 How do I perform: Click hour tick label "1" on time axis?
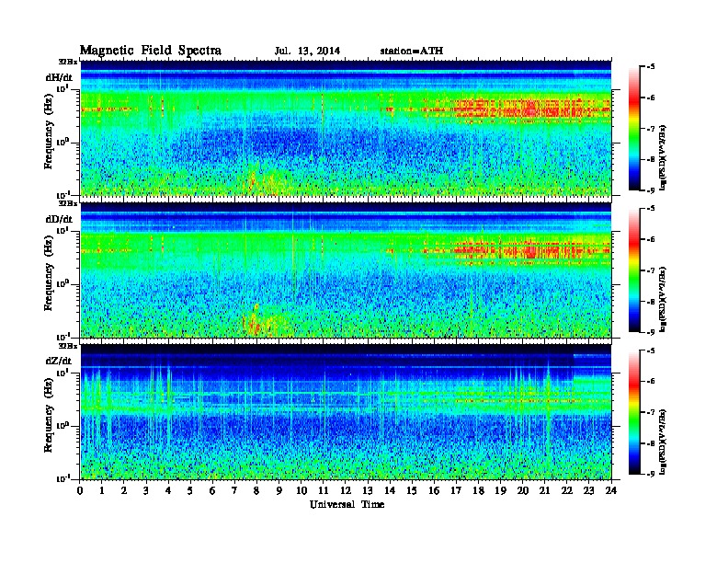click(102, 490)
